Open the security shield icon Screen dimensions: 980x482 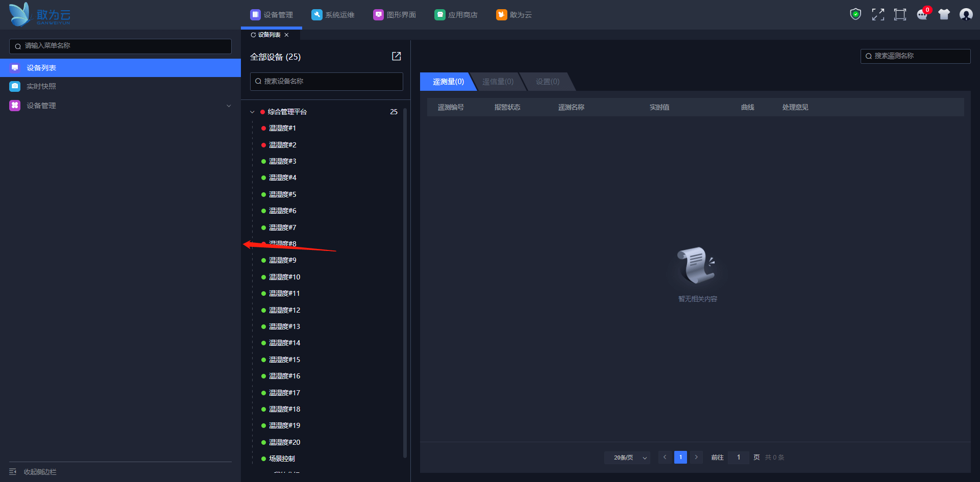[855, 14]
